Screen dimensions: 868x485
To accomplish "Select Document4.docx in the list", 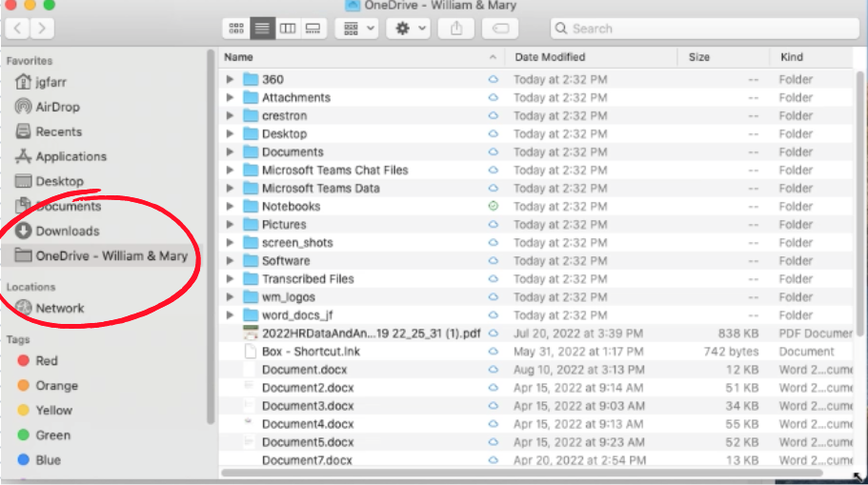I will pos(308,424).
